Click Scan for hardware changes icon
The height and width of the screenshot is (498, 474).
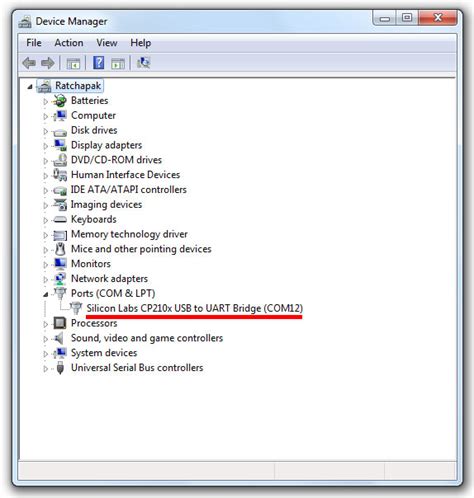coord(144,63)
